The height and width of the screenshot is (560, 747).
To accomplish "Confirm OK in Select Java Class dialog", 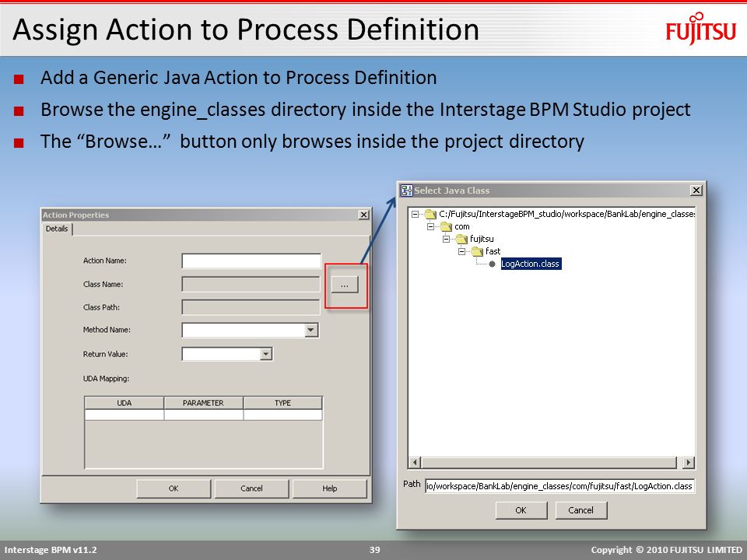I will (521, 510).
